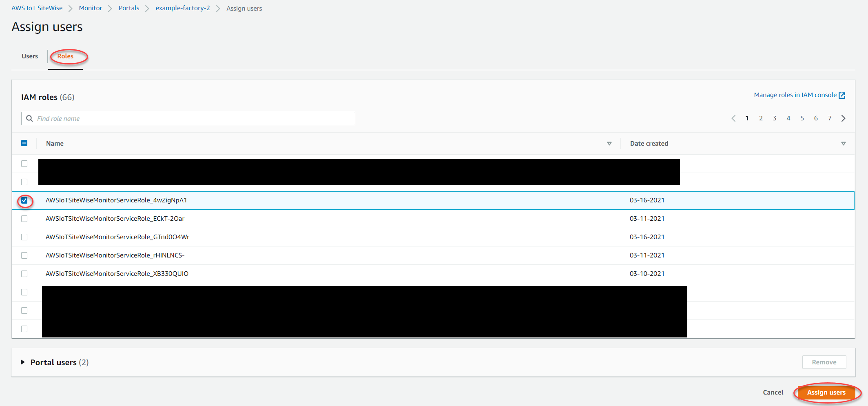Click the Cancel button
The height and width of the screenshot is (406, 868).
point(773,392)
